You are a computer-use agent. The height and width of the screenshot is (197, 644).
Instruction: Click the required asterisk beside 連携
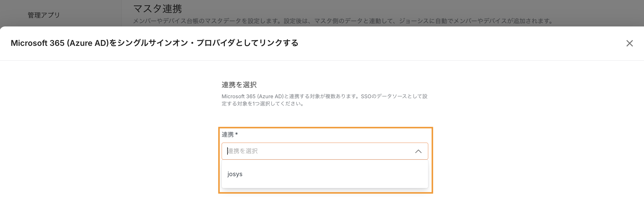click(x=237, y=134)
